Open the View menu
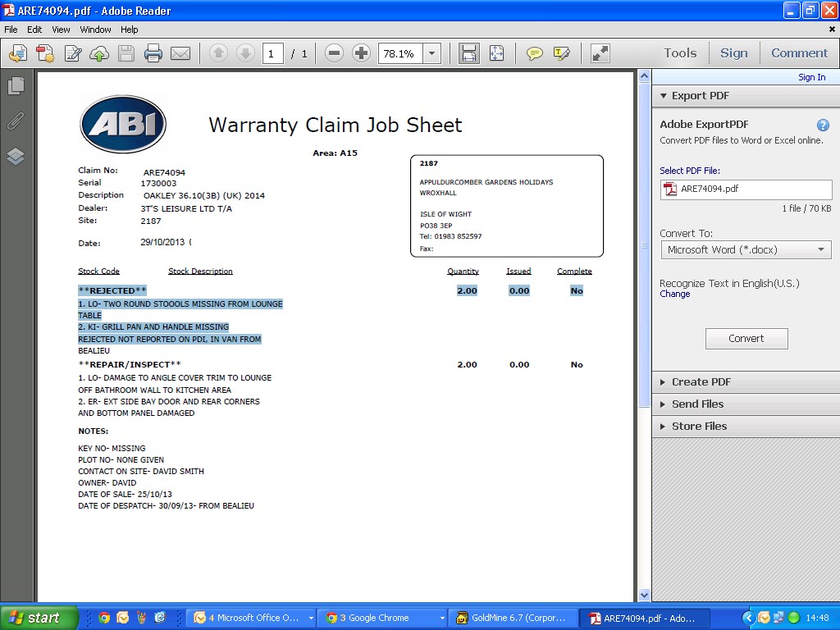 [61, 30]
